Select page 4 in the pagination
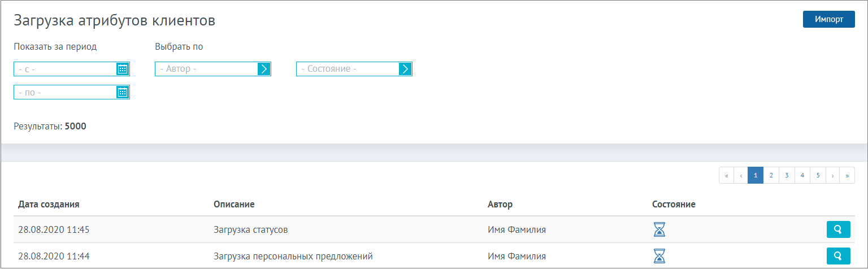 click(x=802, y=175)
